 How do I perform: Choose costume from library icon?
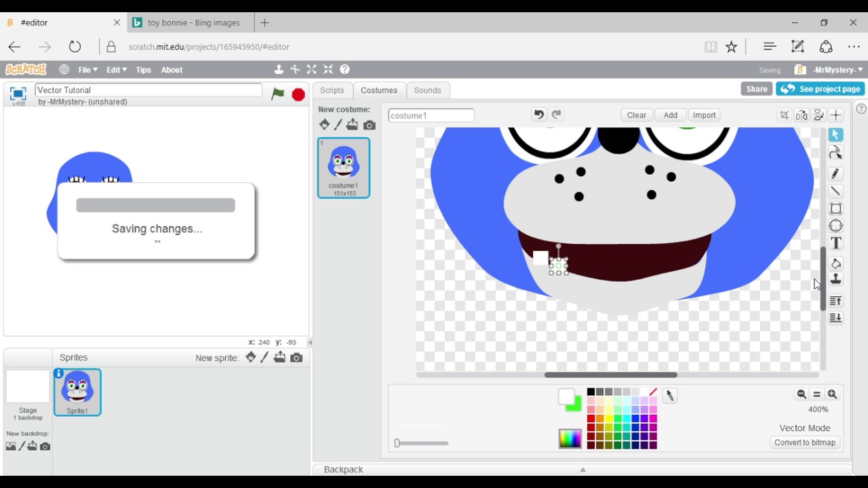point(324,125)
